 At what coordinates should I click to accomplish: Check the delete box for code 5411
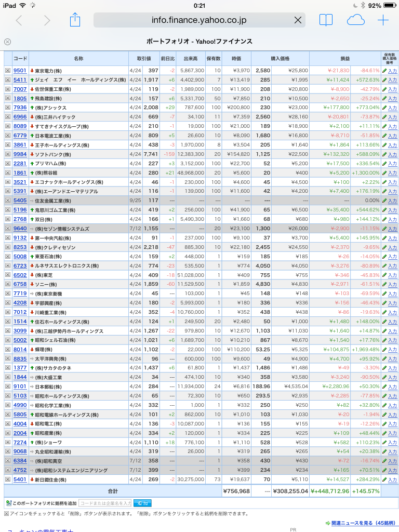7,80
